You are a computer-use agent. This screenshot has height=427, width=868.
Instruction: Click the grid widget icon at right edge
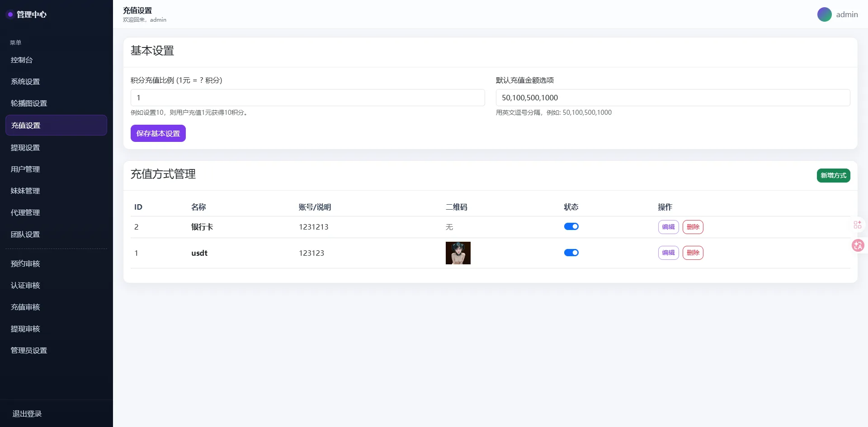[x=857, y=225]
